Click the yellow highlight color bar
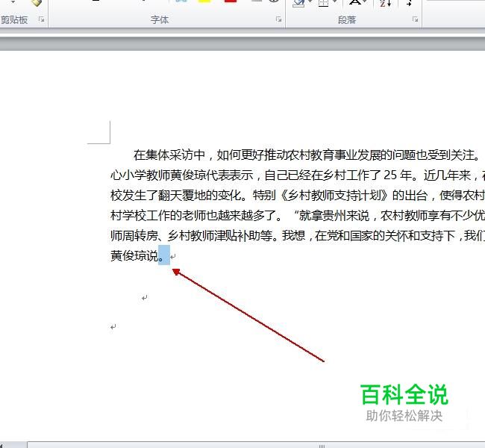This screenshot has height=448, width=485. pyautogui.click(x=204, y=1)
